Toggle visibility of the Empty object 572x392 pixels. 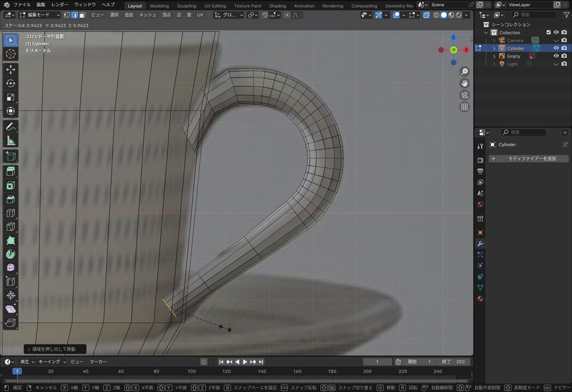click(x=555, y=57)
